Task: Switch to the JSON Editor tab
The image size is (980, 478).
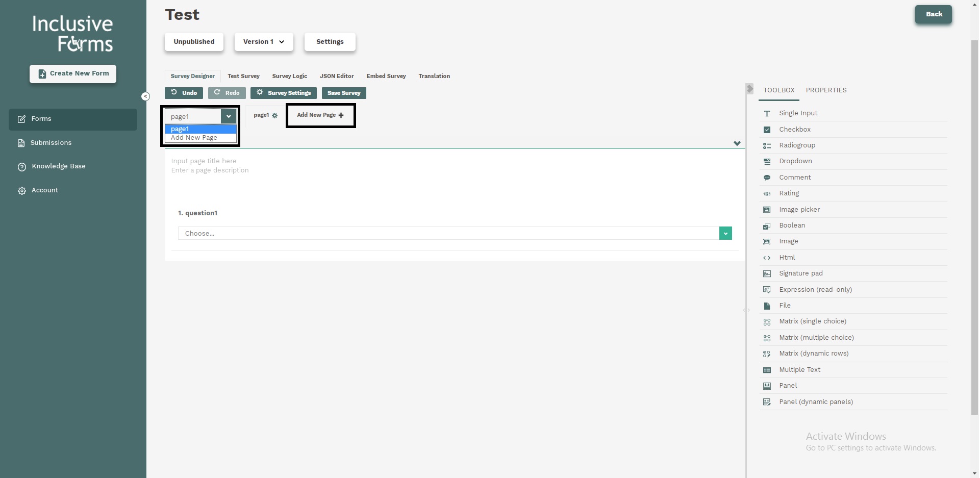Action: pyautogui.click(x=337, y=76)
